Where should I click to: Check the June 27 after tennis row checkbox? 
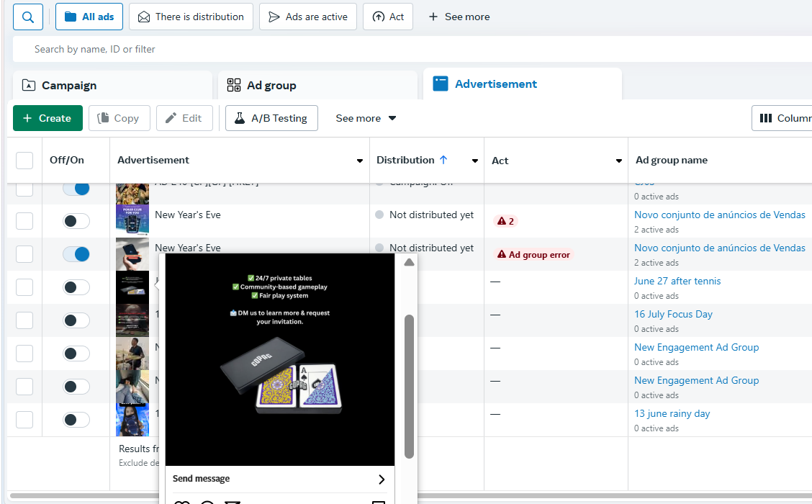click(x=24, y=287)
